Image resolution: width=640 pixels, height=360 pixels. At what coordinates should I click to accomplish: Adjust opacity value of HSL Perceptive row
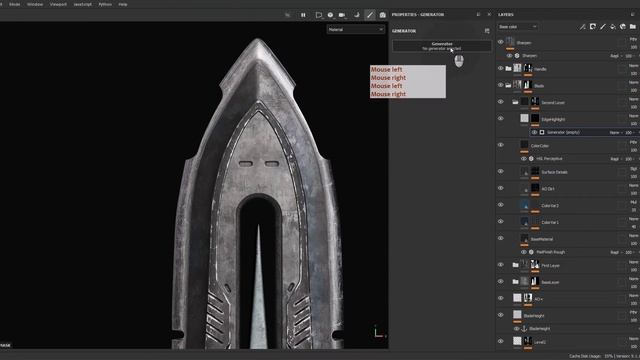[x=629, y=159]
